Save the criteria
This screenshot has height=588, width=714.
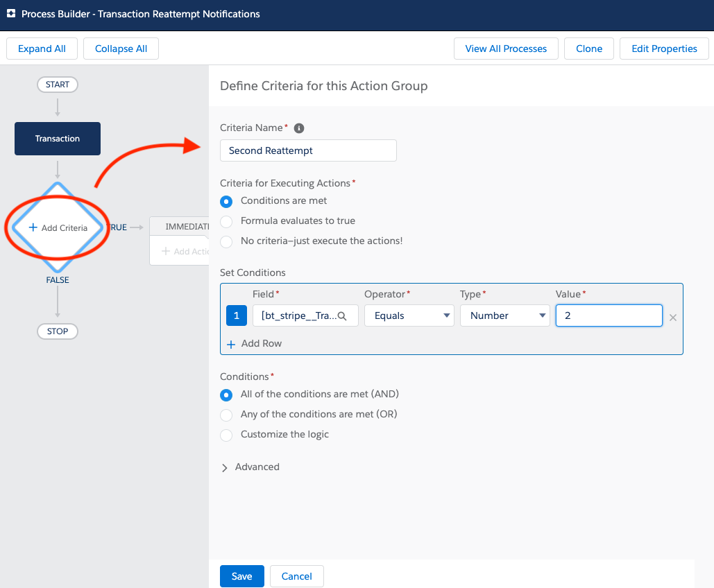pos(241,576)
